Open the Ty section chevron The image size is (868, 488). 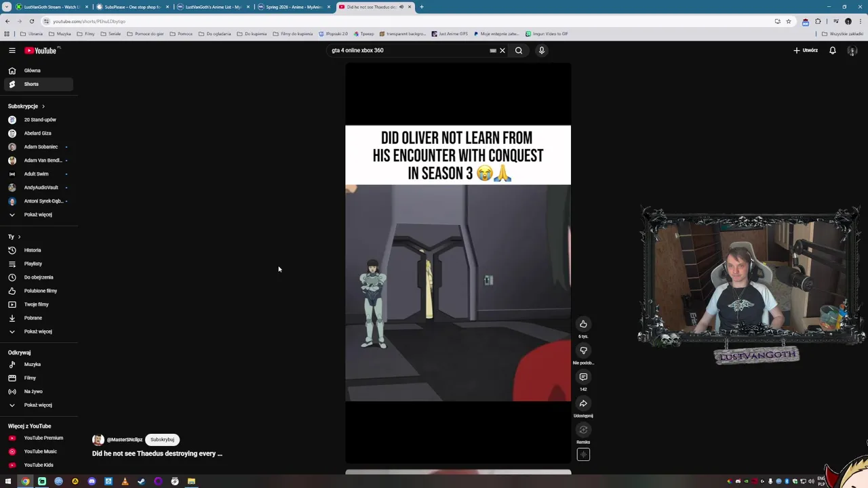tap(19, 237)
